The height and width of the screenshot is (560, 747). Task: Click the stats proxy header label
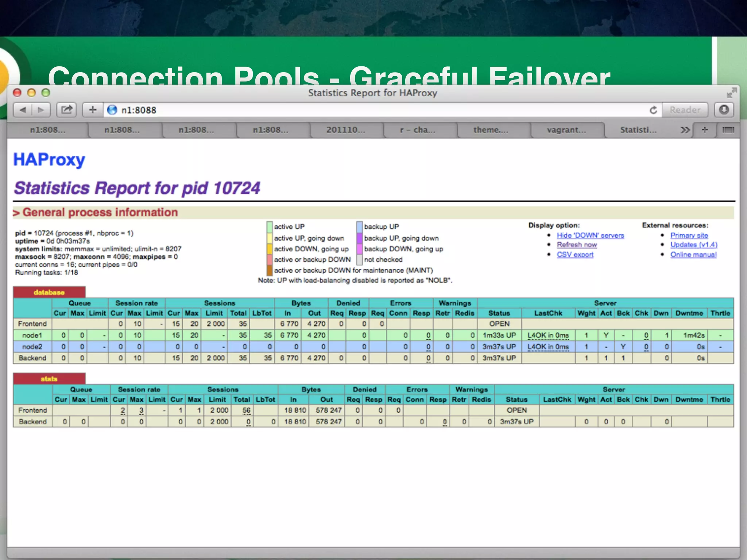point(49,379)
